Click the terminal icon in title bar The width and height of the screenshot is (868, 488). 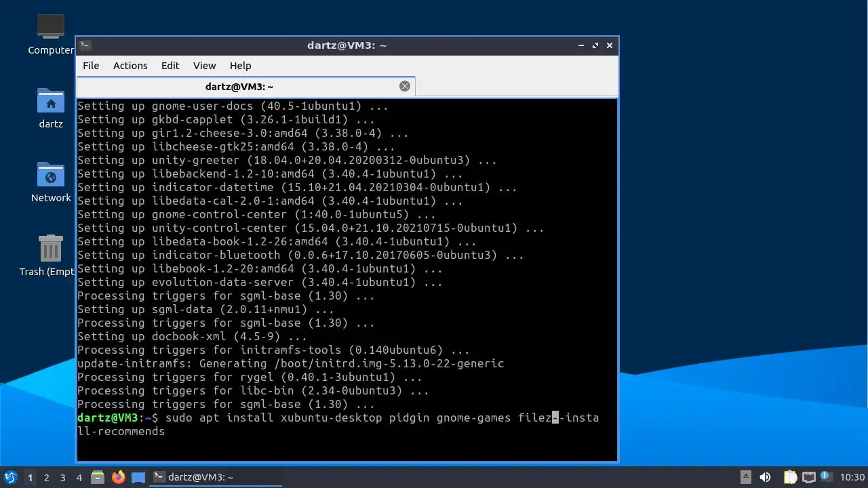coord(85,45)
